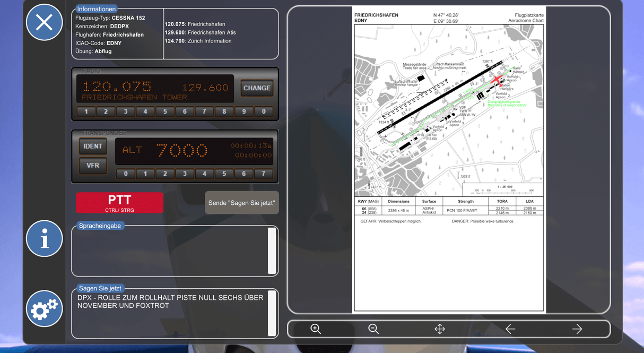Screen dimensions: 644x353
Task: Zoom in on the aerodrome chart
Action: click(x=316, y=329)
